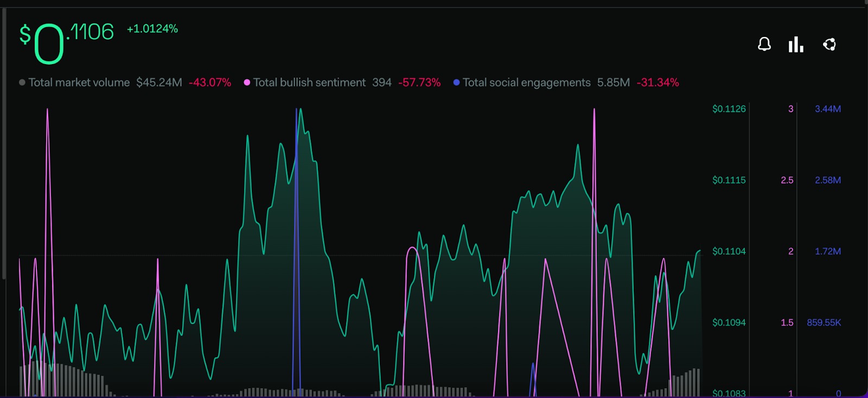Click the +1.0124% price change label

click(152, 29)
